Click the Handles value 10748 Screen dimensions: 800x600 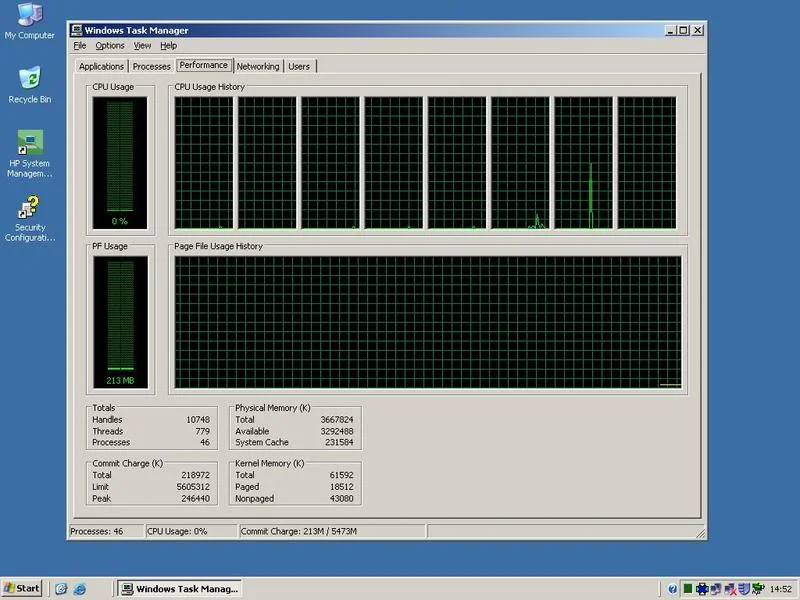click(x=197, y=419)
